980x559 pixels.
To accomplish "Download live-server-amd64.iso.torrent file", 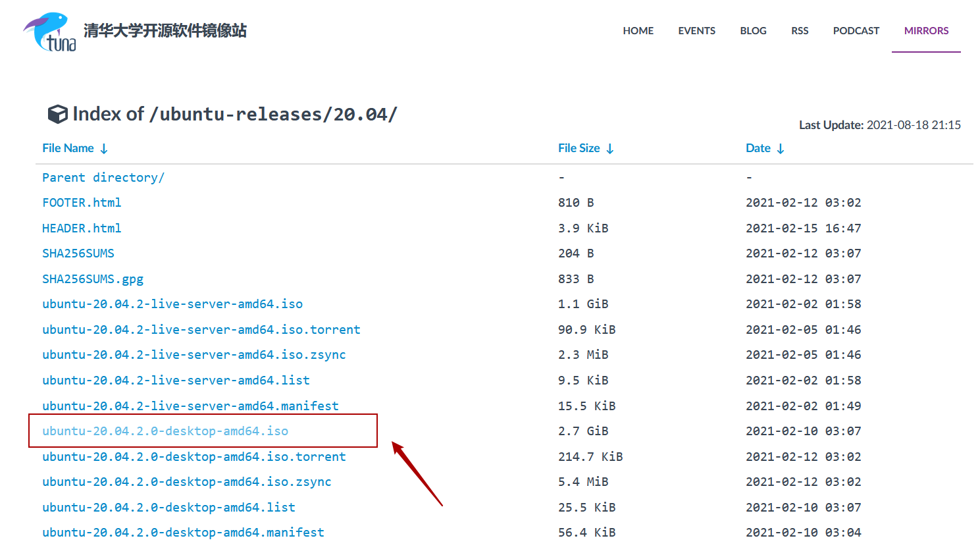I will 201,330.
